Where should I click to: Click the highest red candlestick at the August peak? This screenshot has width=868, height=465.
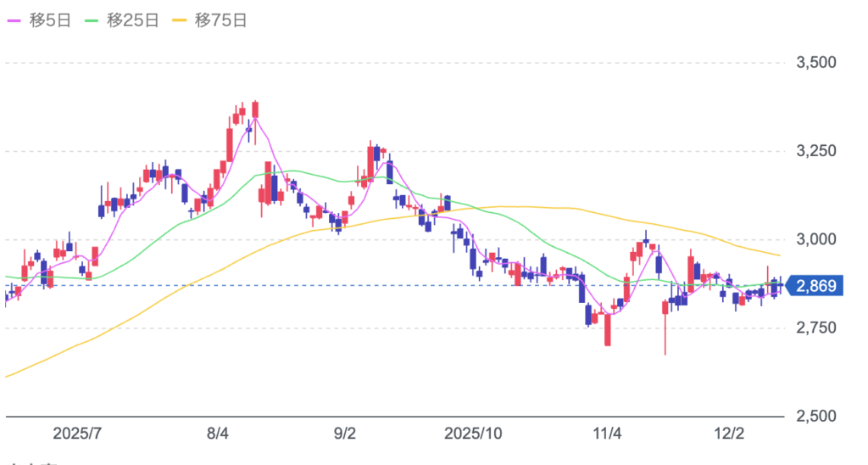tap(255, 109)
